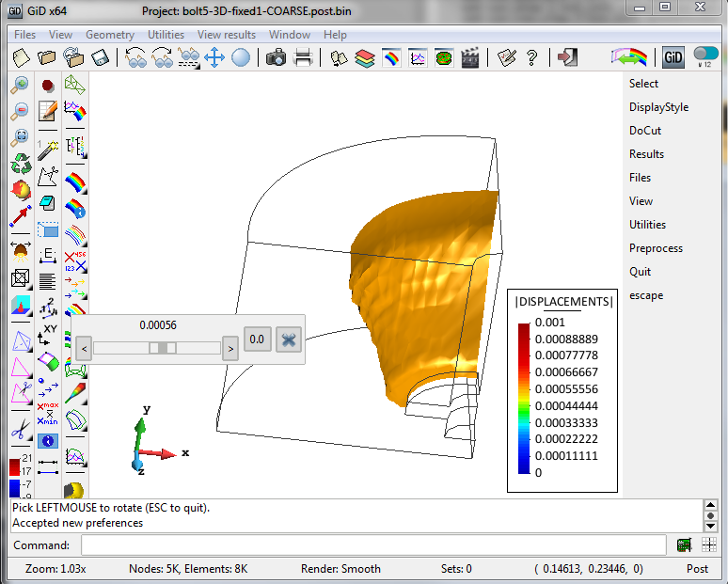Click the printer icon in toolbar

click(303, 58)
